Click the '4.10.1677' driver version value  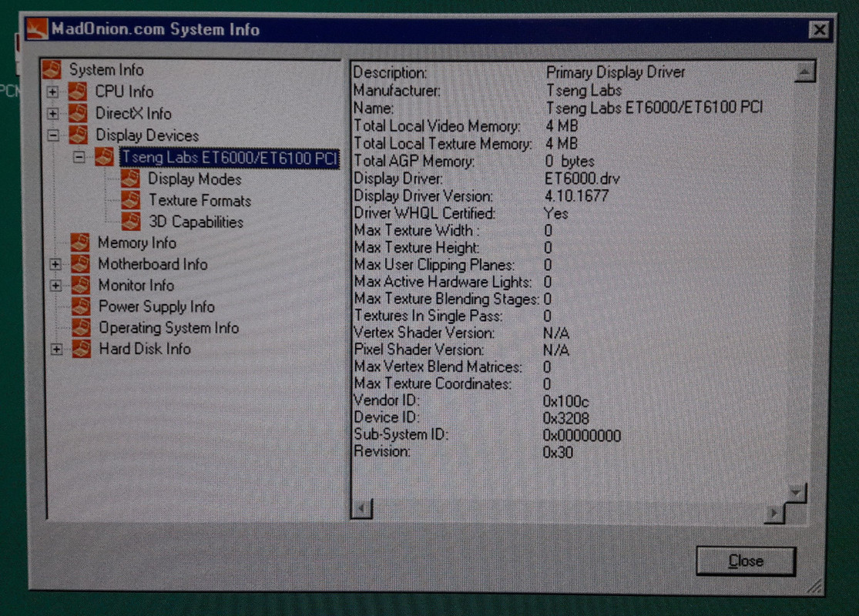click(x=576, y=196)
